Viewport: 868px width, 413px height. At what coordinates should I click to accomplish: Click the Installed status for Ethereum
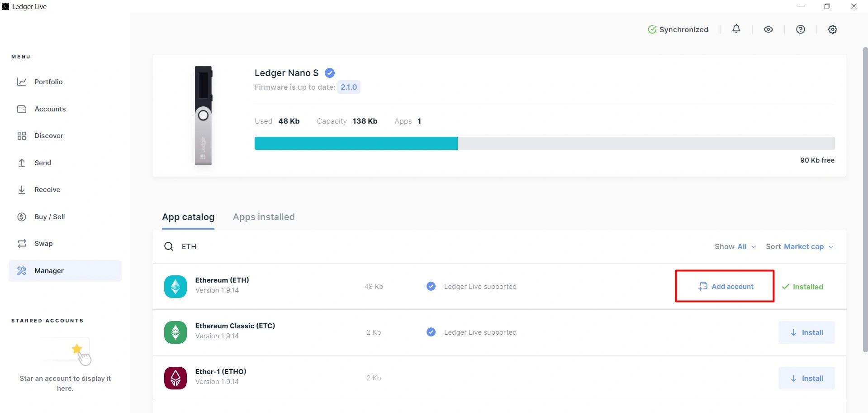pyautogui.click(x=802, y=287)
